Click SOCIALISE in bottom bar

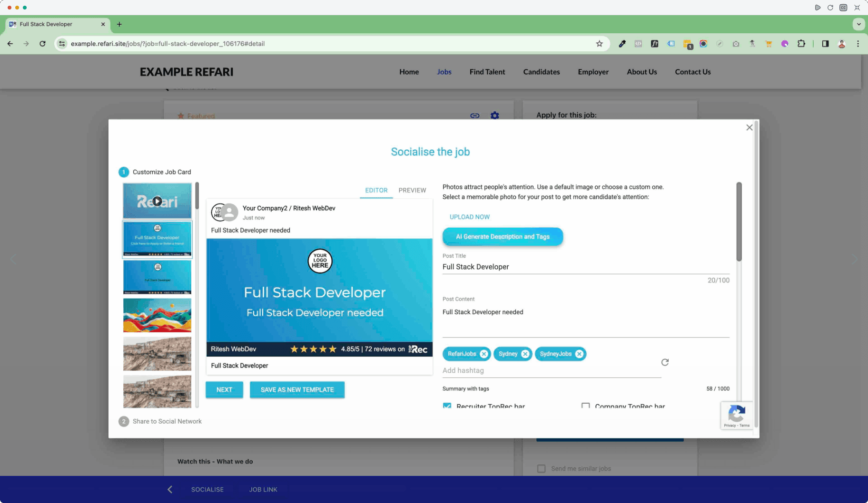[x=207, y=489]
